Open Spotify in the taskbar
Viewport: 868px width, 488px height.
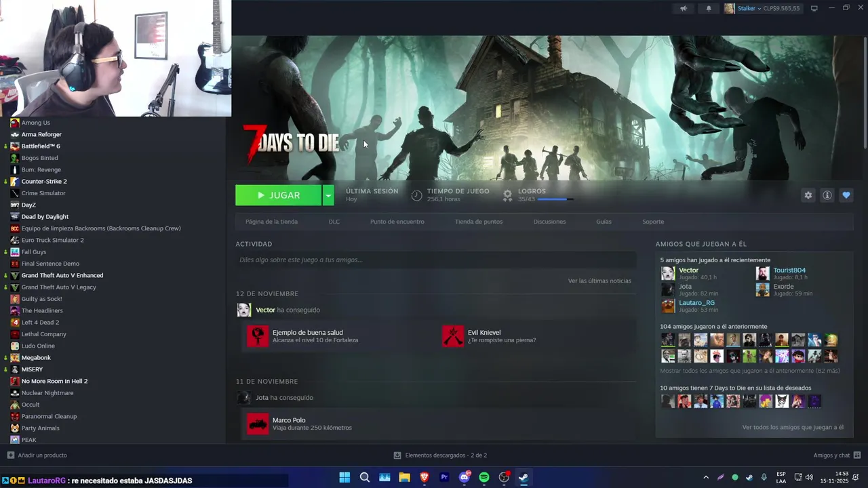pos(484,478)
